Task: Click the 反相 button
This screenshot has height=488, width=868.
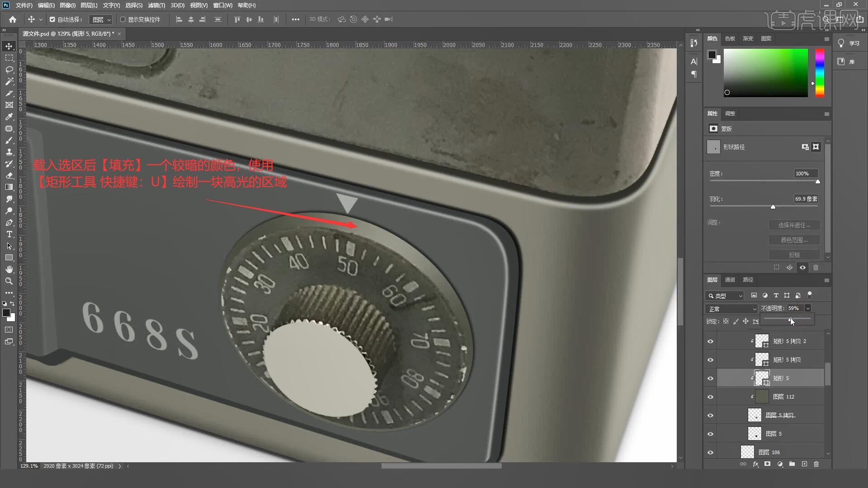Action: [794, 255]
